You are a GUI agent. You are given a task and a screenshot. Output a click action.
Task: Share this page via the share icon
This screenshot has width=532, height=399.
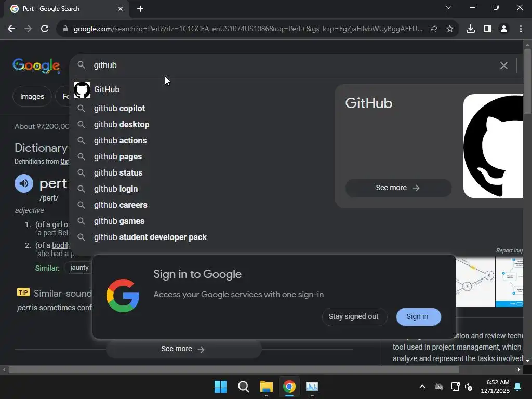point(433,29)
